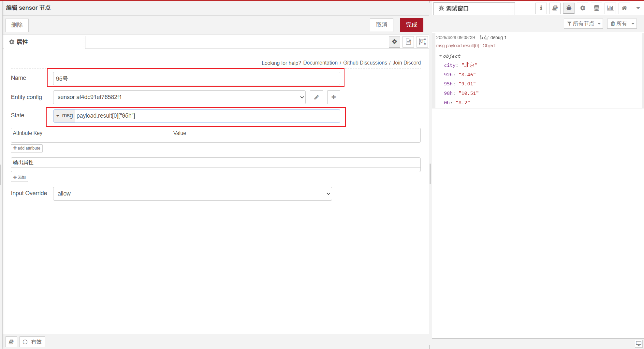Open the sidebar help book icon
Viewport: 644px width, 349px height.
[x=555, y=8]
